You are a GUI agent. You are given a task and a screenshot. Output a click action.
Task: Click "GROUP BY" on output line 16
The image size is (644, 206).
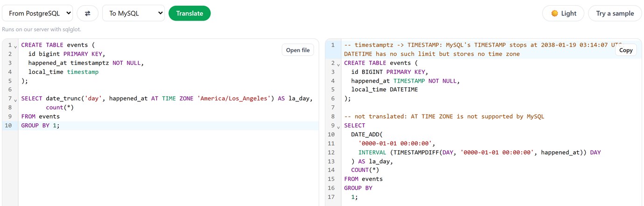pyautogui.click(x=358, y=188)
